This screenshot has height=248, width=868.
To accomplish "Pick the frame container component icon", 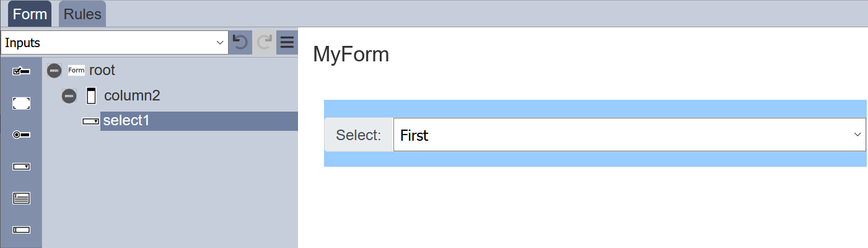I will pyautogui.click(x=22, y=104).
